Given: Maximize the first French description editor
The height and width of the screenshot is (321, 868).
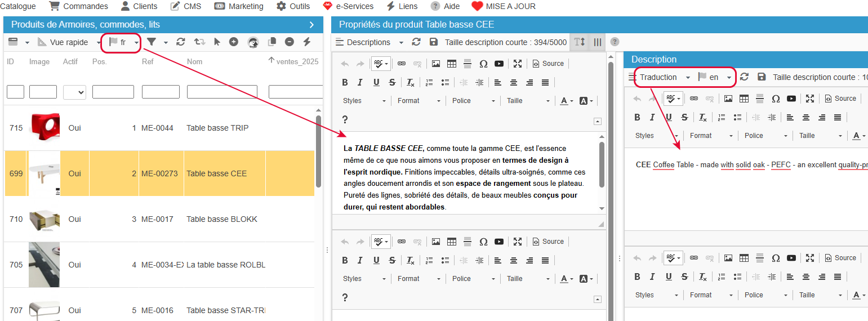Looking at the screenshot, I should point(518,64).
